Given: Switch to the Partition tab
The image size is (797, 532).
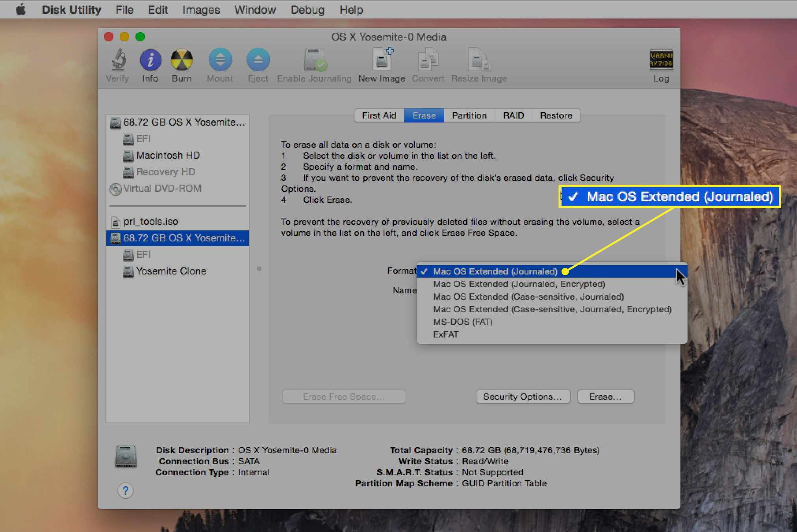Looking at the screenshot, I should coord(469,115).
